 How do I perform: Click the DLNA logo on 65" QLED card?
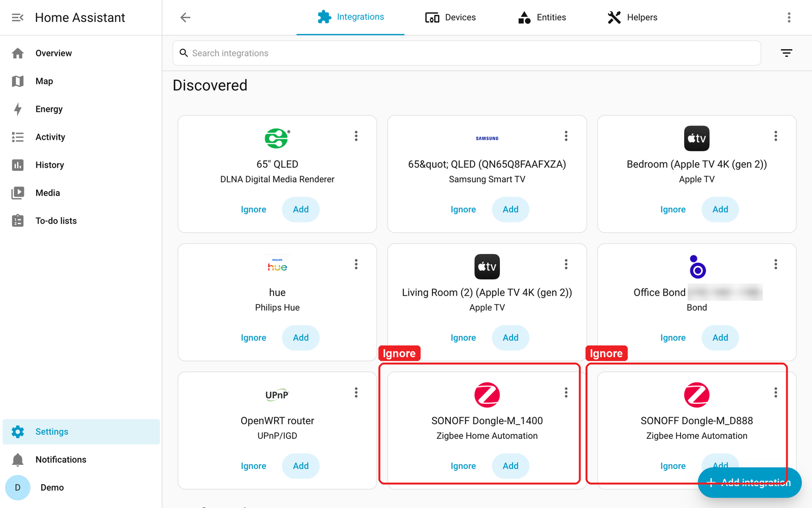click(x=277, y=138)
